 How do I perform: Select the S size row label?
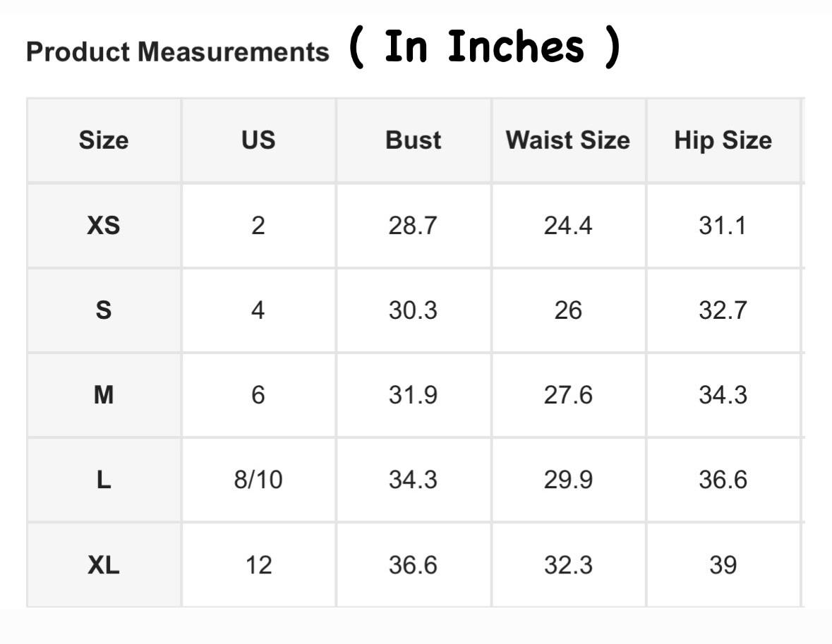point(104,310)
